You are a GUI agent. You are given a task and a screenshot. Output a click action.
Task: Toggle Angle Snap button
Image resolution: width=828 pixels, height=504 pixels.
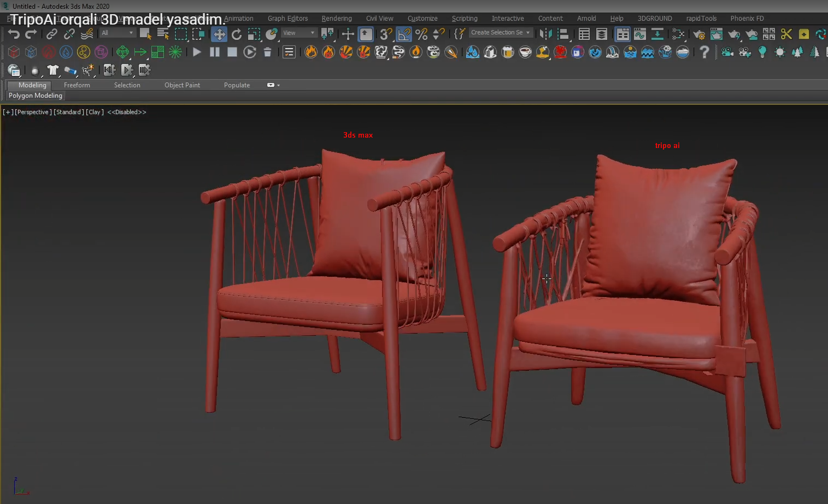coord(404,34)
